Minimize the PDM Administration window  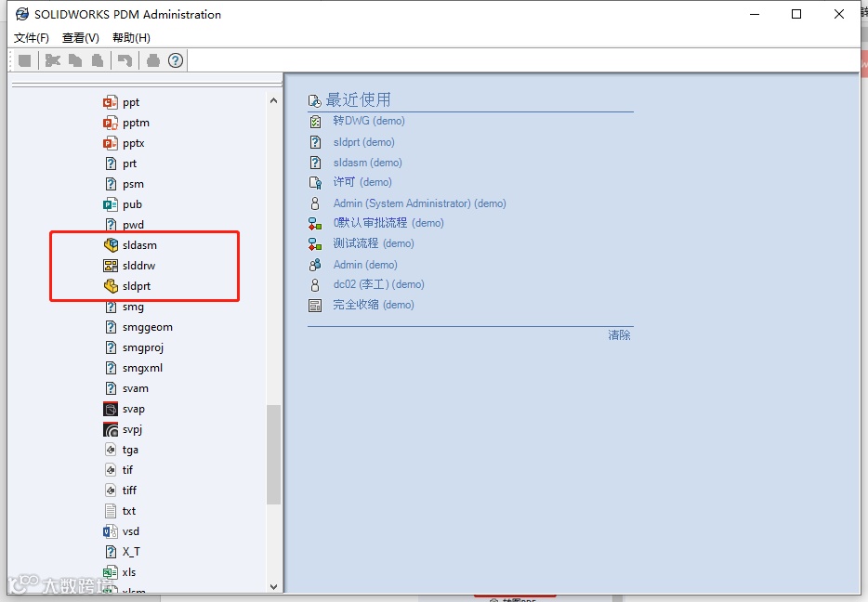coord(755,14)
